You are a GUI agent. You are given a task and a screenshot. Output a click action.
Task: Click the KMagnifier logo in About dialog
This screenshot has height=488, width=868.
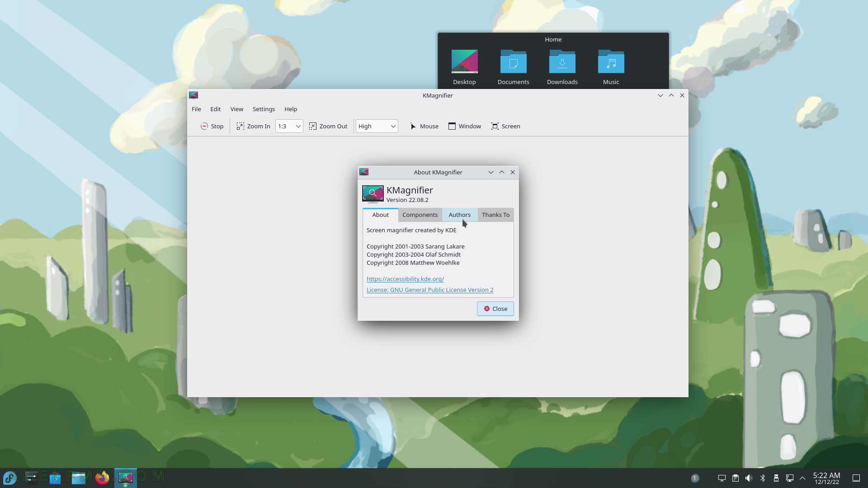pyautogui.click(x=373, y=194)
